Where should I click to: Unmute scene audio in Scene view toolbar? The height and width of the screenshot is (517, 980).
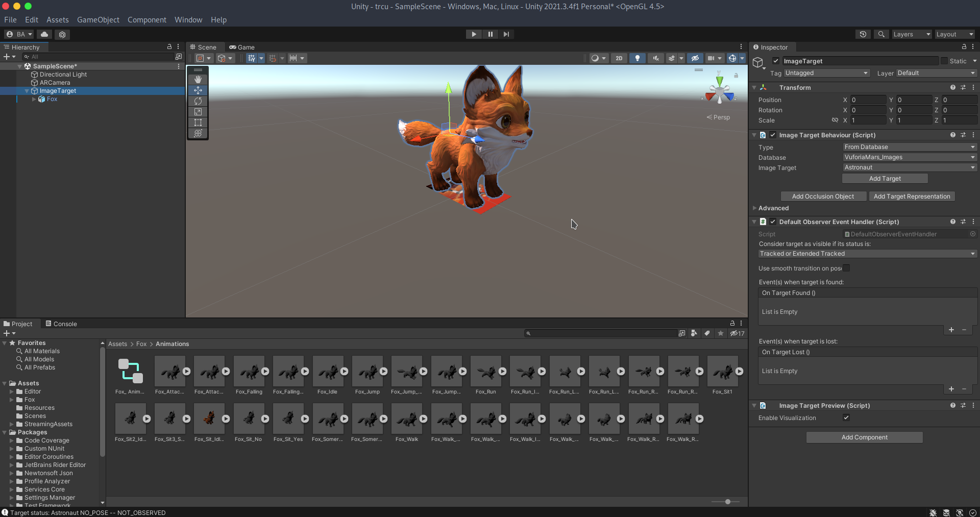tap(655, 58)
